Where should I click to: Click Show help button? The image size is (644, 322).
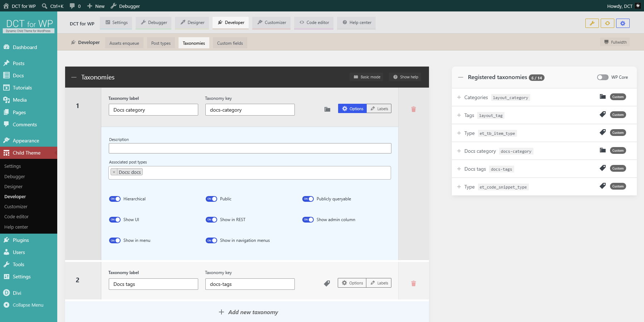click(405, 77)
